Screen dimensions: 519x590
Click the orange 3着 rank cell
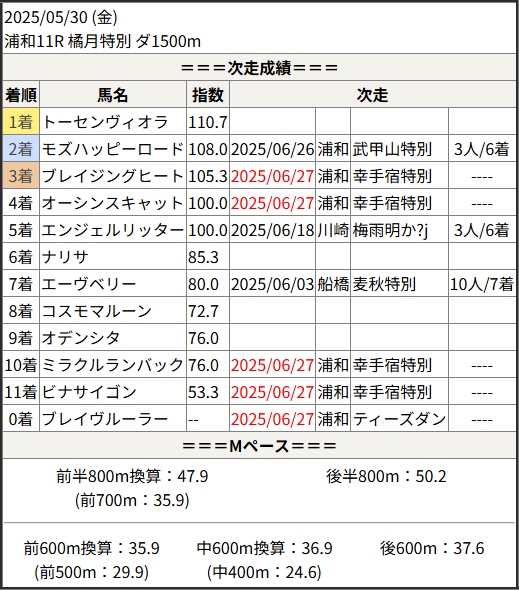pyautogui.click(x=21, y=176)
